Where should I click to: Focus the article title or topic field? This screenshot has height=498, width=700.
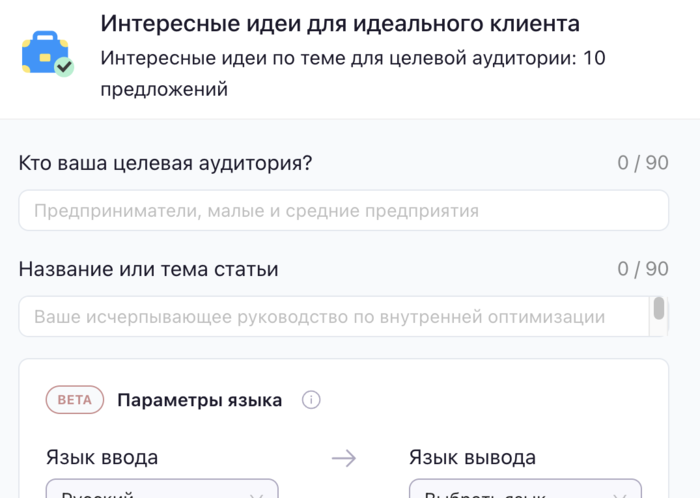[330, 317]
